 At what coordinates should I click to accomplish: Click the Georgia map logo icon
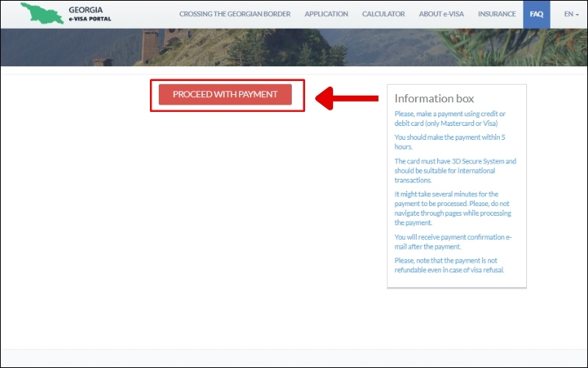(x=42, y=13)
